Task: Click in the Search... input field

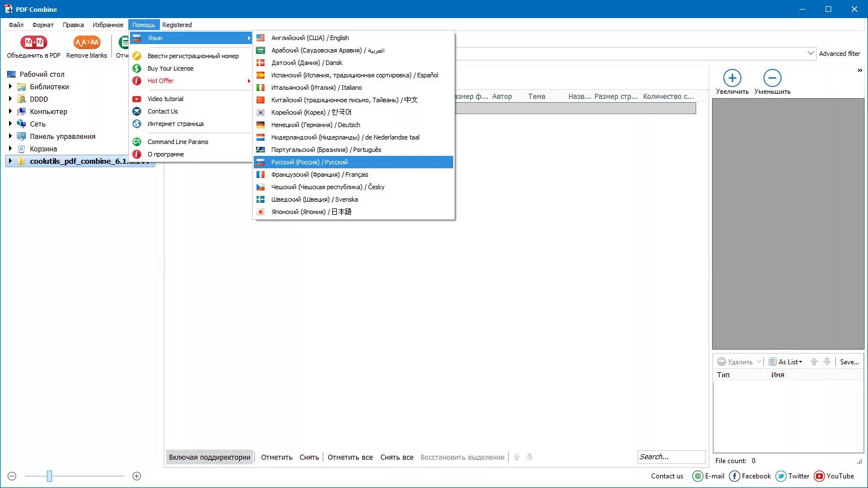Action: pos(671,456)
